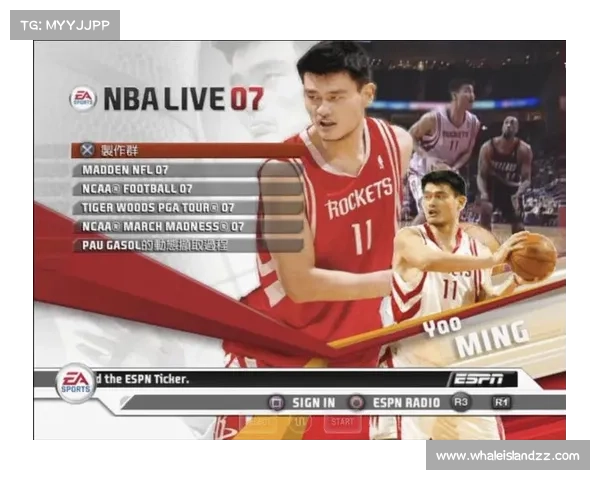Open NCAA MARCH MADNESS 07 entry
Viewport: 600px width, 480px height.
[188, 226]
